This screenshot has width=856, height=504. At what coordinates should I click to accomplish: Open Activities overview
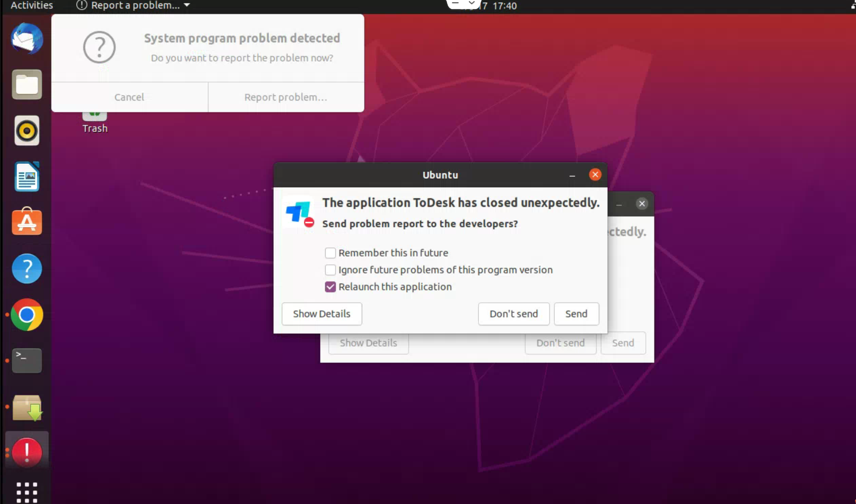pos(31,6)
